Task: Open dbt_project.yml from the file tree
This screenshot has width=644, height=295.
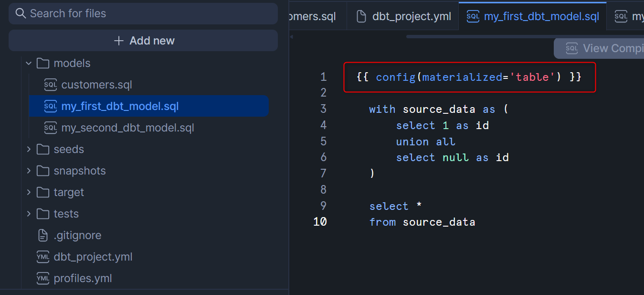Action: pos(93,257)
